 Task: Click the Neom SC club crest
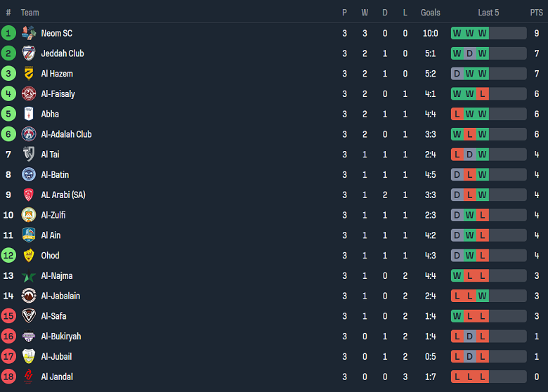pyautogui.click(x=29, y=33)
